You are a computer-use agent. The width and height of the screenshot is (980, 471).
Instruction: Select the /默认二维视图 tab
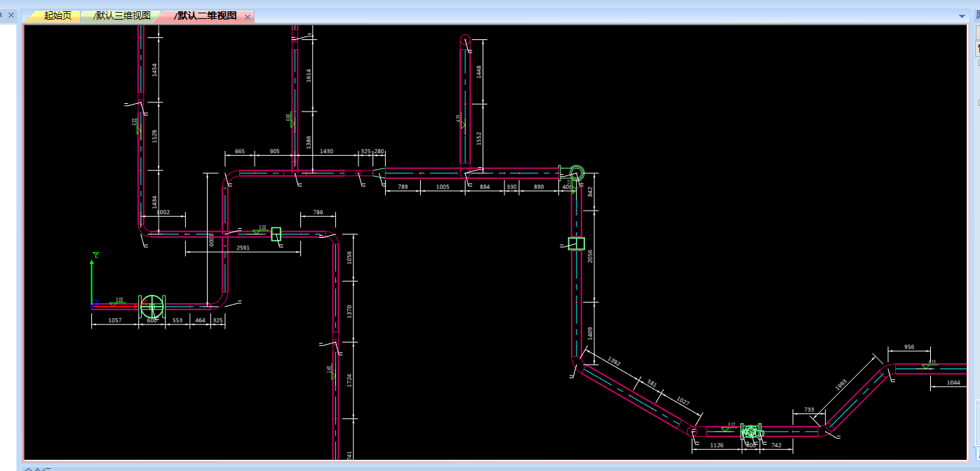[204, 16]
